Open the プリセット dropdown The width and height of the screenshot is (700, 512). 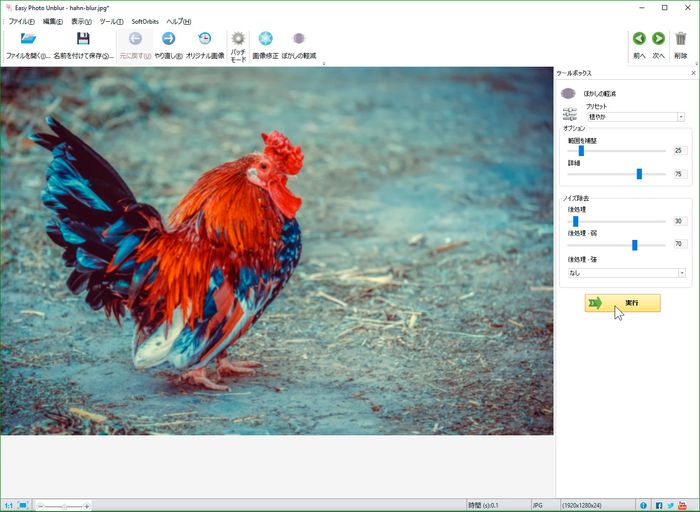(636, 117)
